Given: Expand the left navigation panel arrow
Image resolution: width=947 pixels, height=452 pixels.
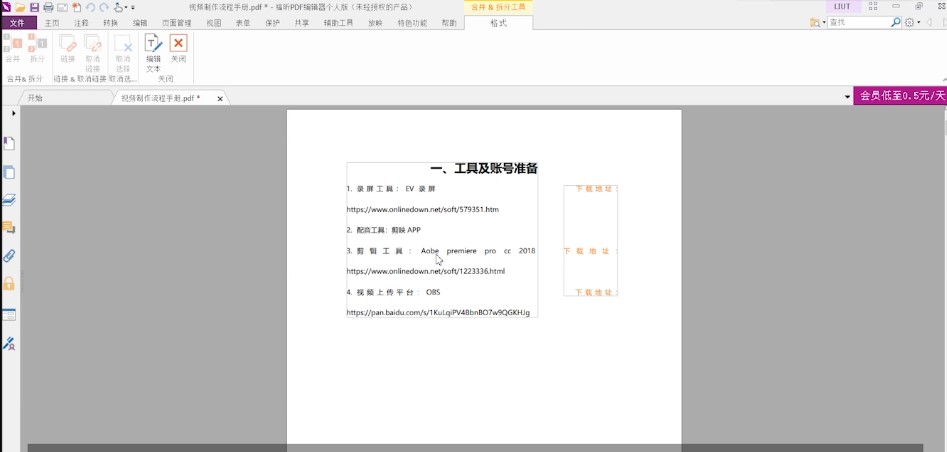Looking at the screenshot, I should [x=13, y=113].
